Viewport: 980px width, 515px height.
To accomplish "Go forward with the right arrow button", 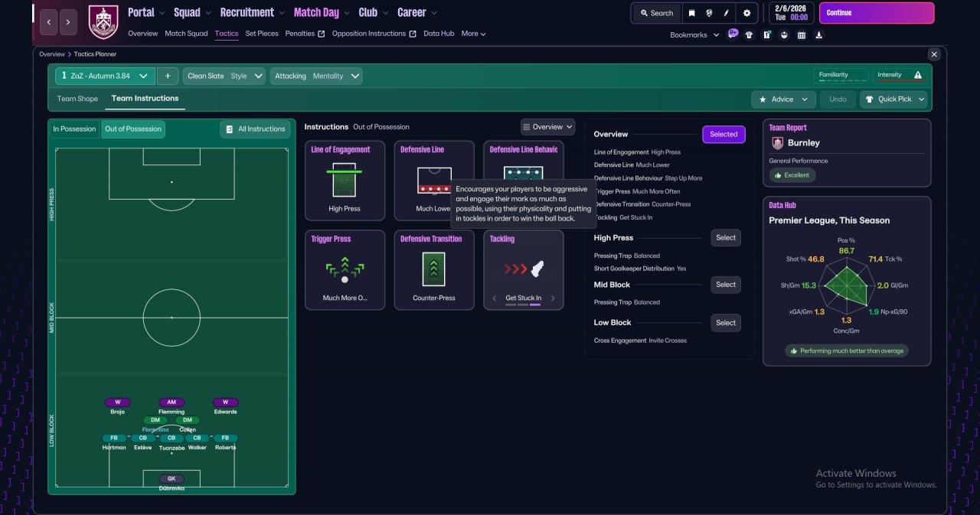I will (x=68, y=22).
